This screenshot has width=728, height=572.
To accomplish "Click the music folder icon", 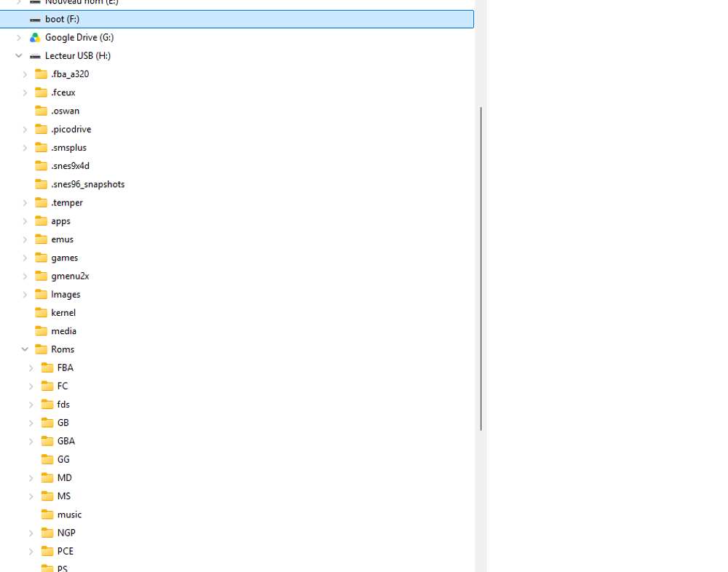I will click(x=47, y=515).
